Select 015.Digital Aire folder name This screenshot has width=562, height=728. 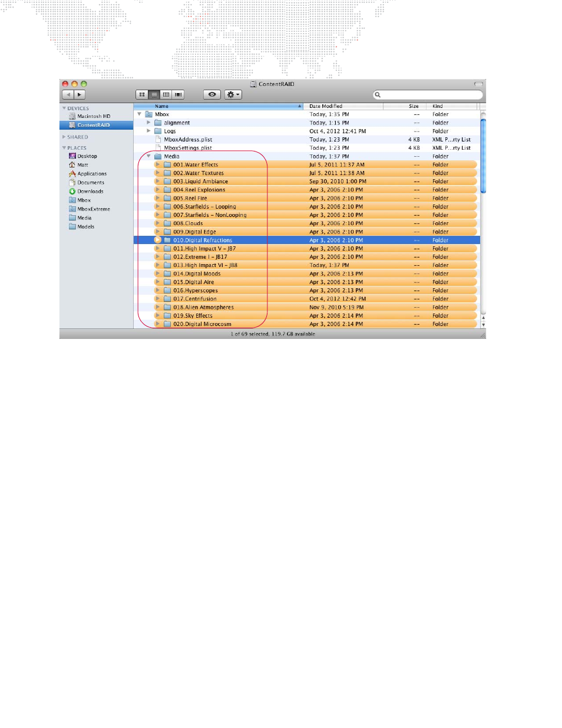(194, 282)
